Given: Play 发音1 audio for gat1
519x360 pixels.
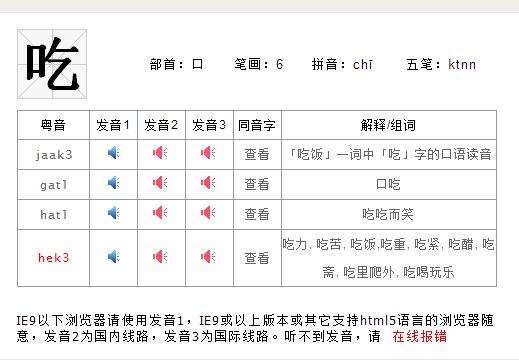Looking at the screenshot, I should 113,183.
